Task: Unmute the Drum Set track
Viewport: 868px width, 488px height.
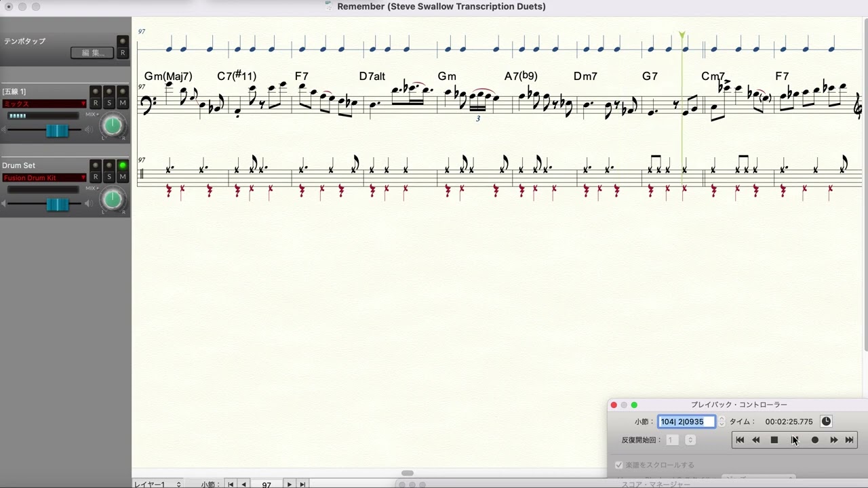Action: click(x=123, y=177)
